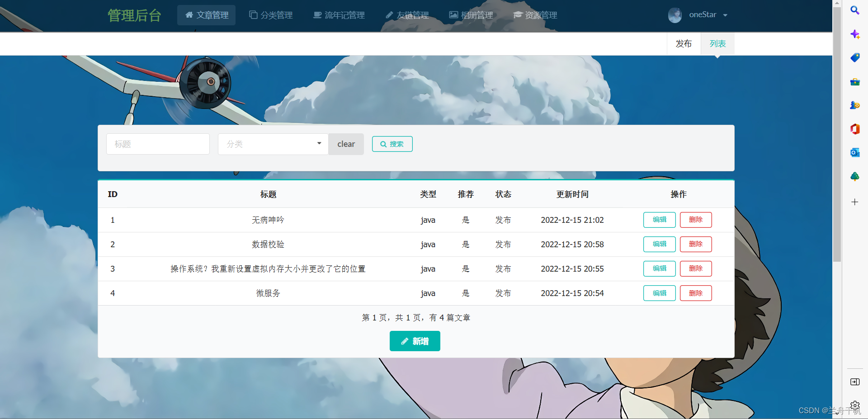Click the magnifier icon on the 搜索 button

[x=384, y=144]
